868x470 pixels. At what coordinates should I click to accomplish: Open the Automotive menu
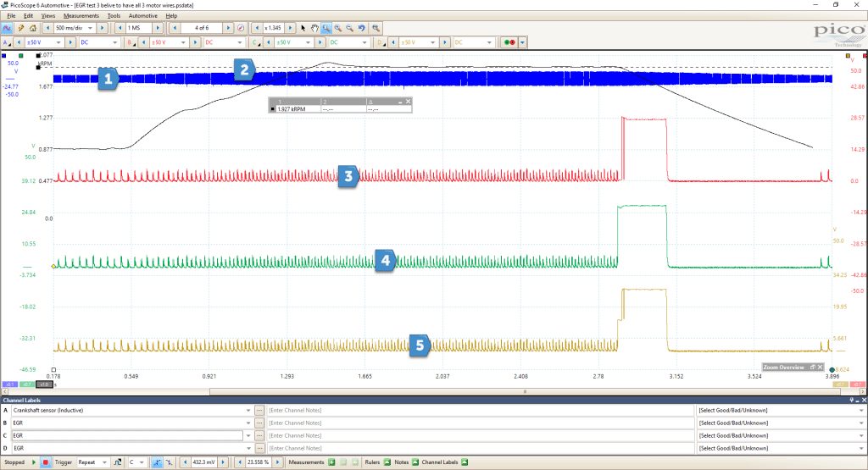point(142,16)
